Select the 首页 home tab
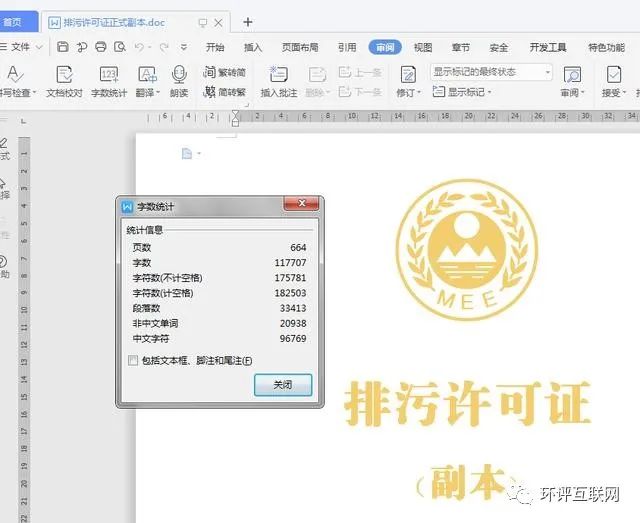 [x=18, y=22]
